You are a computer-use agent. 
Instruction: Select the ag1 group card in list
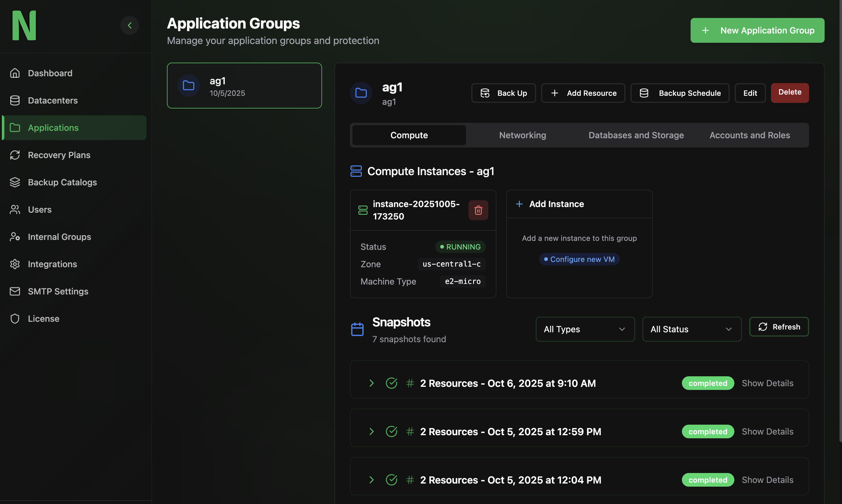click(244, 86)
